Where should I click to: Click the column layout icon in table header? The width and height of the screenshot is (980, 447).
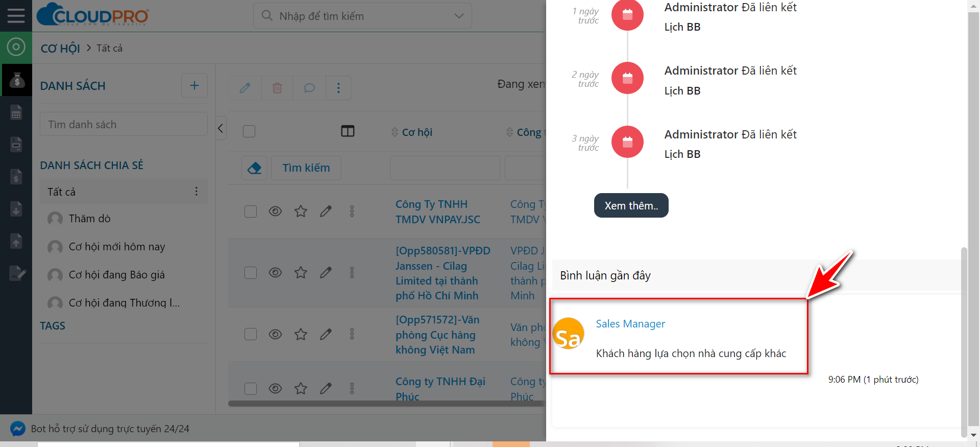[x=348, y=131]
